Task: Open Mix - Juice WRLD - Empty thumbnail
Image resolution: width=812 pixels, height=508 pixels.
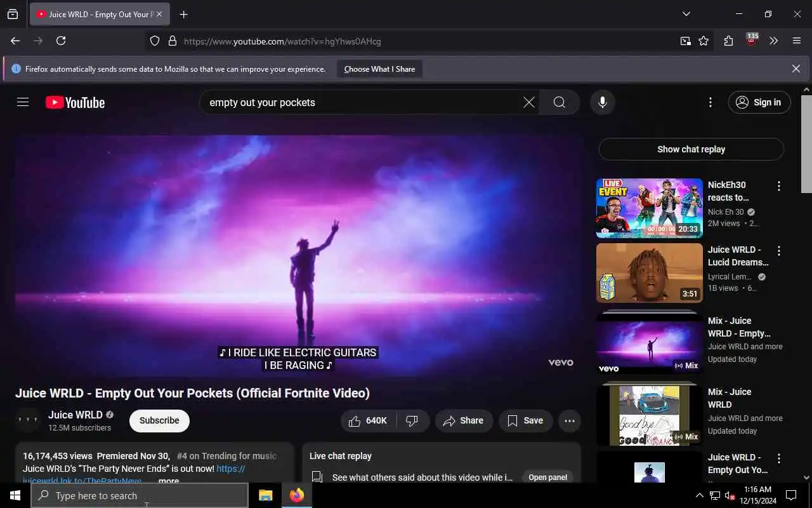Action: 649,344
